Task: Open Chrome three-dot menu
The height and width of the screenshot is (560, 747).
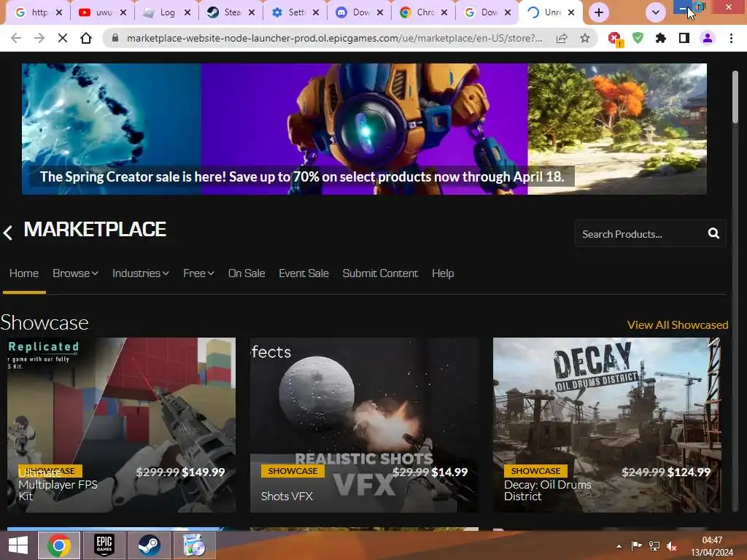Action: [731, 38]
